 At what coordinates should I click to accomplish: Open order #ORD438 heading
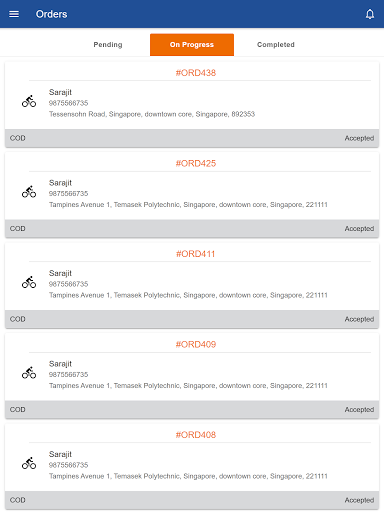click(x=196, y=73)
